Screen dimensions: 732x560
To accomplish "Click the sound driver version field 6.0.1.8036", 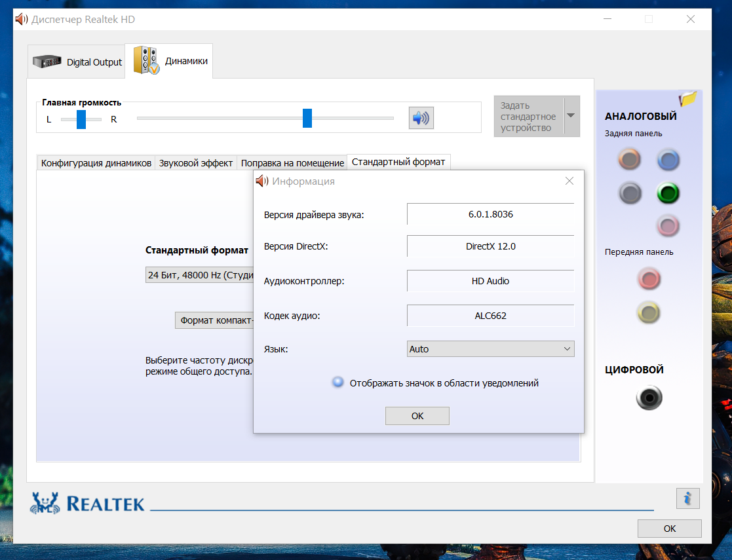I will point(491,214).
